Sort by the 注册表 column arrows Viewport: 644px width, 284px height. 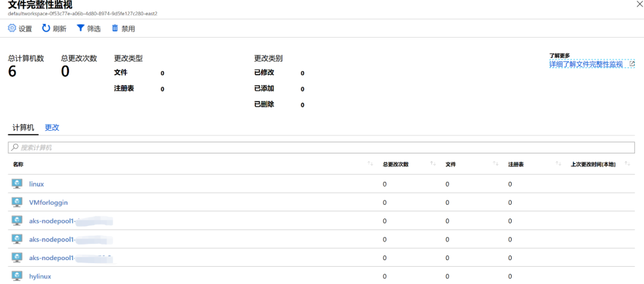coord(558,164)
